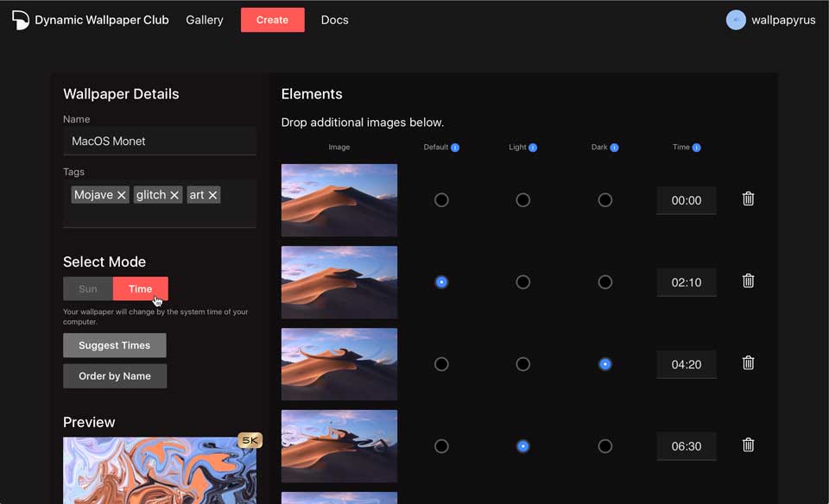Open the Default column info tooltip

point(456,147)
